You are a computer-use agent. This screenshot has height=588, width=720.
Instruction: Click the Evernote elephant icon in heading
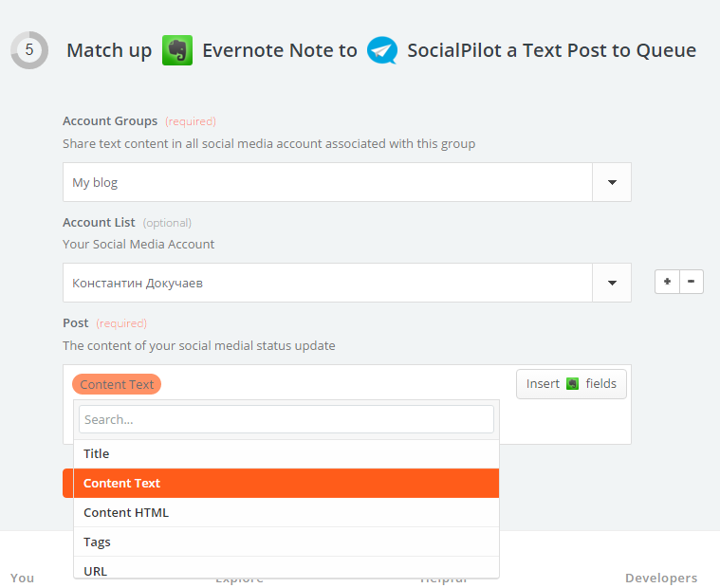coord(177,50)
